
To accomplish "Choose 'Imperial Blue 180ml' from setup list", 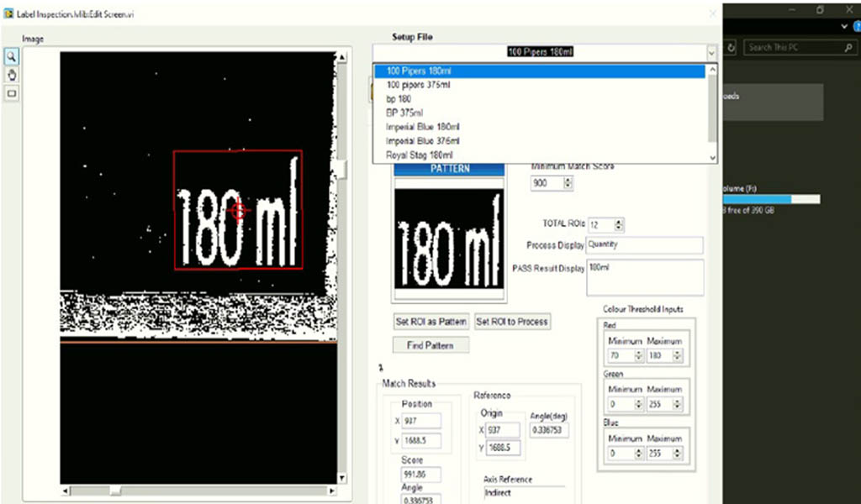I will tap(423, 127).
